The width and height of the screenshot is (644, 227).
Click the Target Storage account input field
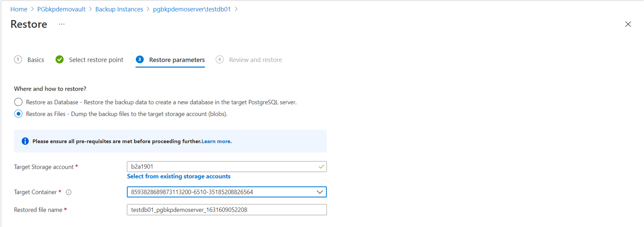coord(227,167)
